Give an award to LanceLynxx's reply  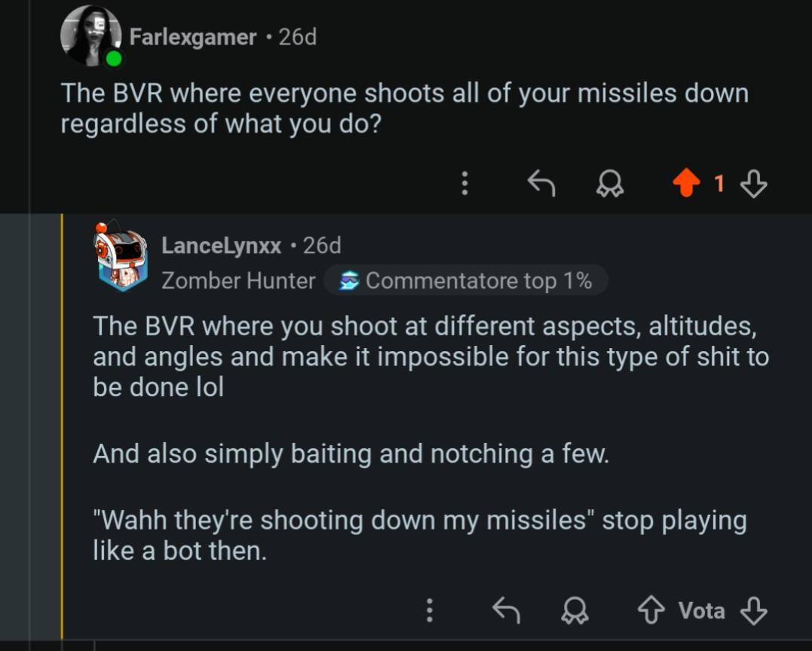tap(575, 610)
